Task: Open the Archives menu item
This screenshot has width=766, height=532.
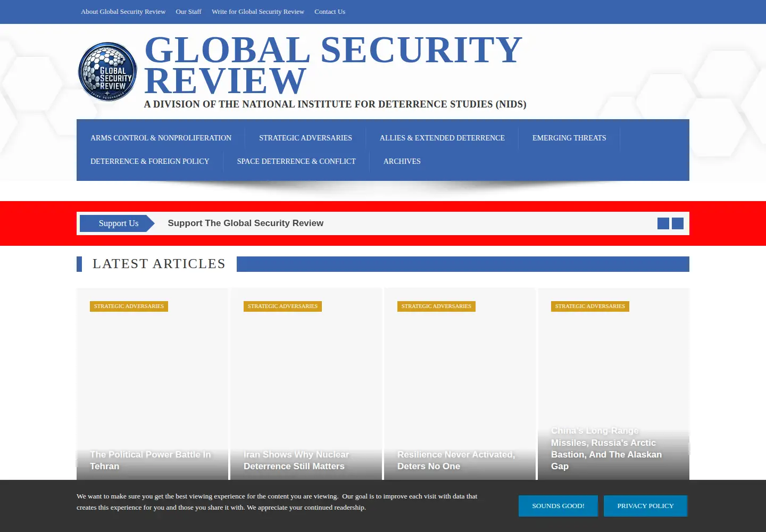Action: 402,161
